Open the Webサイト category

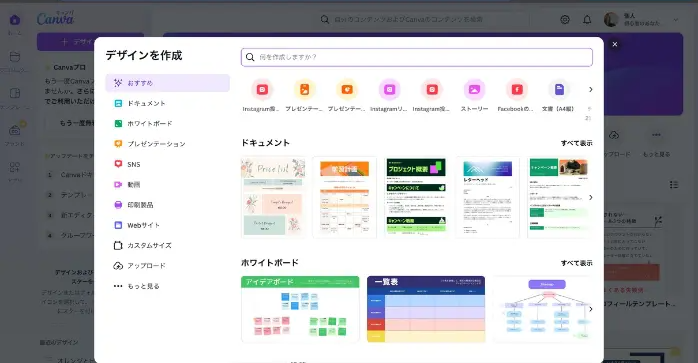167,225
